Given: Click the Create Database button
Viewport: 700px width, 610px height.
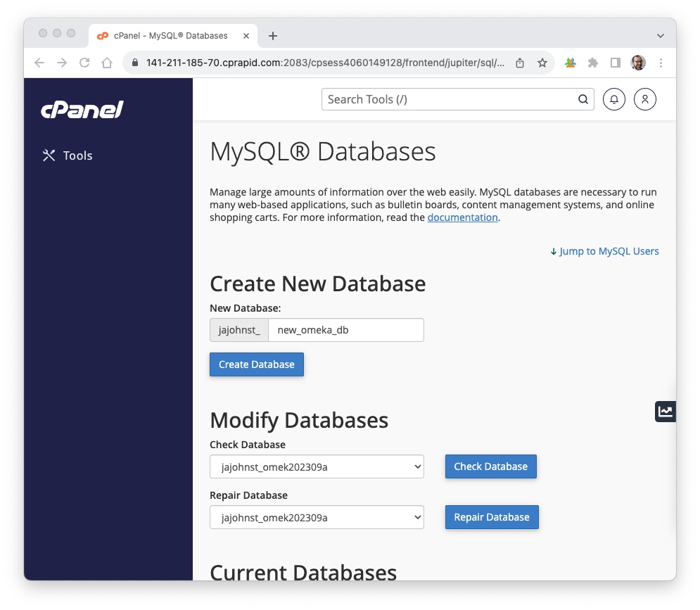Looking at the screenshot, I should pyautogui.click(x=257, y=364).
